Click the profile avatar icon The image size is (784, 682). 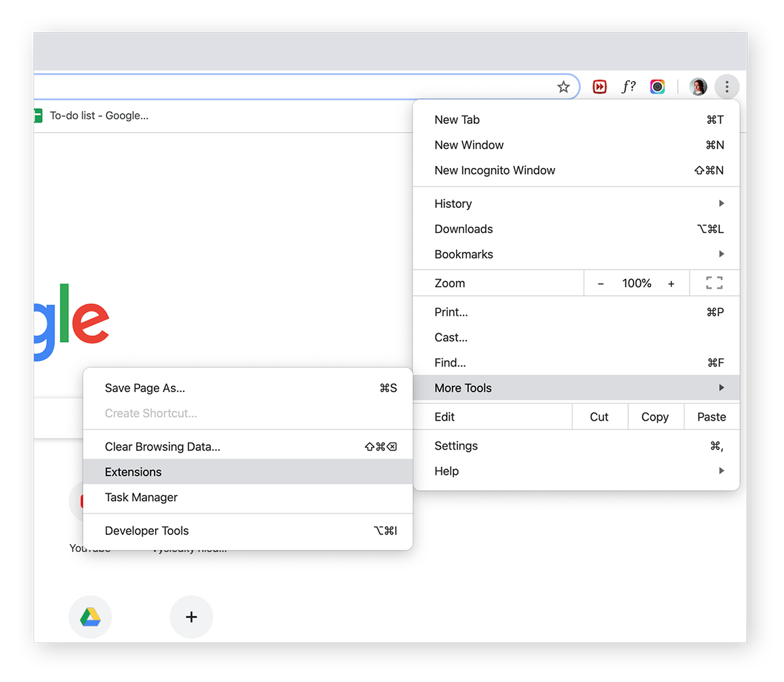point(698,87)
